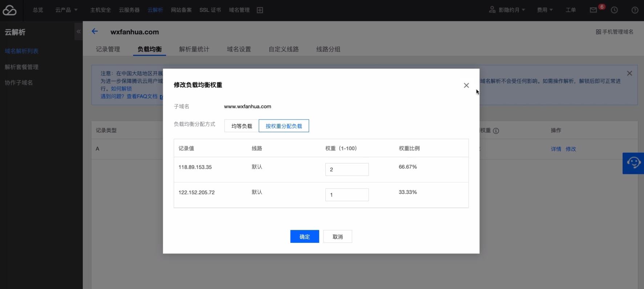Click the 记录类型 header in background table
The height and width of the screenshot is (289, 644).
pos(106,130)
